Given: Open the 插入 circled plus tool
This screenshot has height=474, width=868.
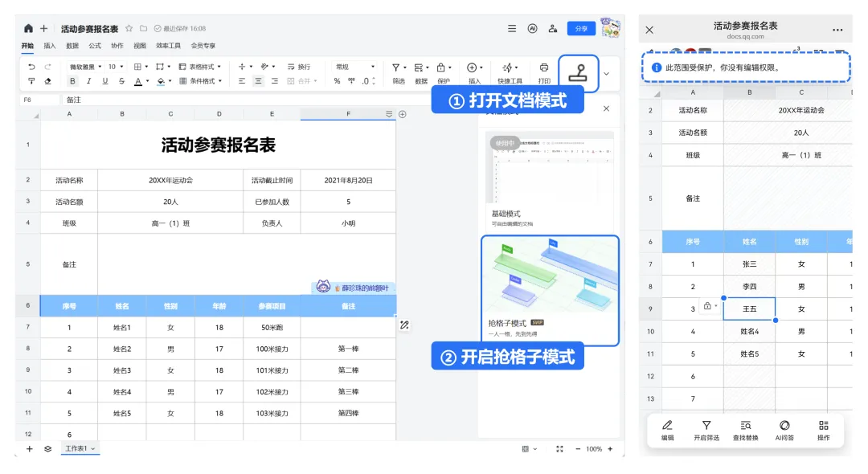Looking at the screenshot, I should pyautogui.click(x=474, y=74).
